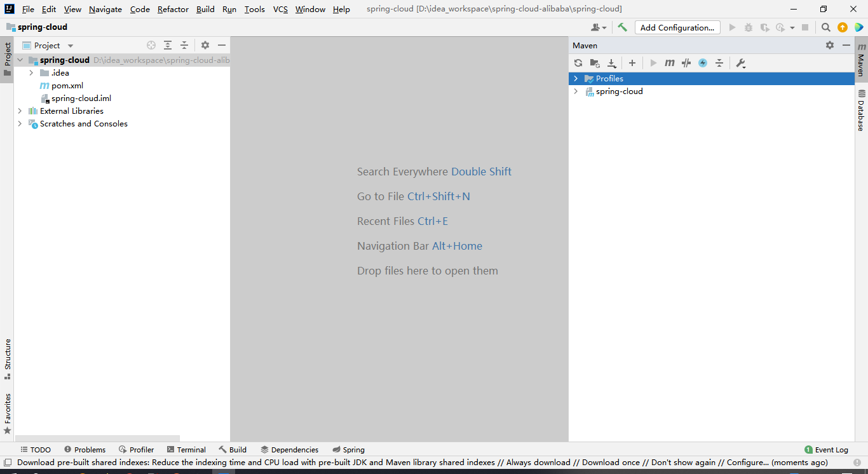Open the Build menu
This screenshot has height=474, width=868.
[x=205, y=9]
